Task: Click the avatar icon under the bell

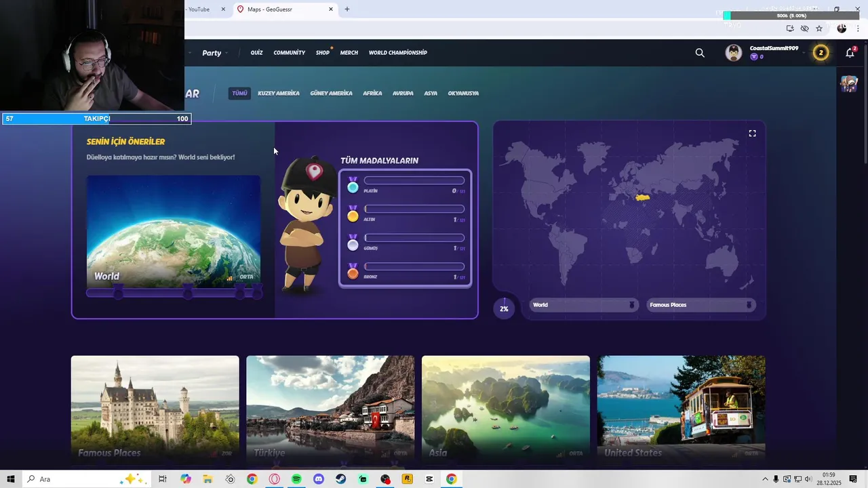Action: click(x=849, y=84)
